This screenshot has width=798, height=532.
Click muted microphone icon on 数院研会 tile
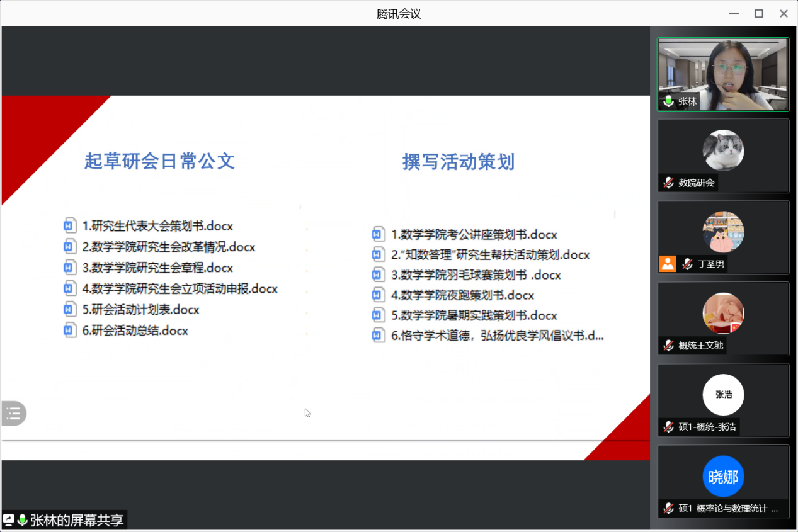pyautogui.click(x=668, y=183)
